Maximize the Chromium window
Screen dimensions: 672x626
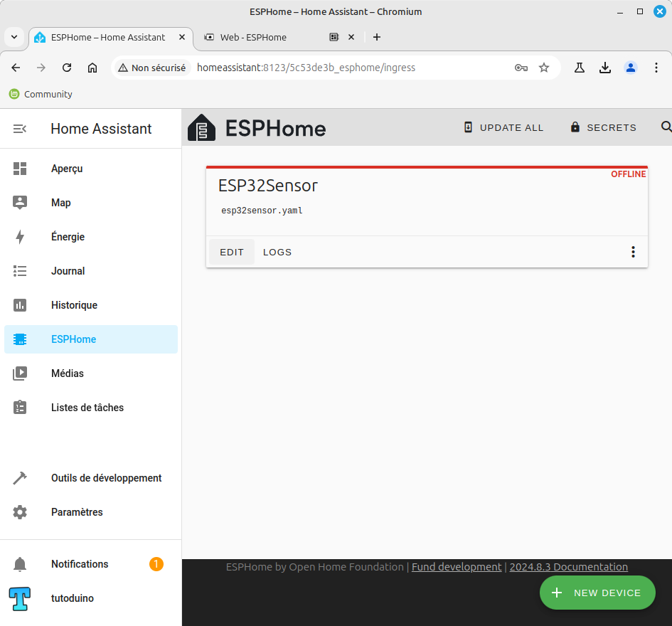point(640,11)
